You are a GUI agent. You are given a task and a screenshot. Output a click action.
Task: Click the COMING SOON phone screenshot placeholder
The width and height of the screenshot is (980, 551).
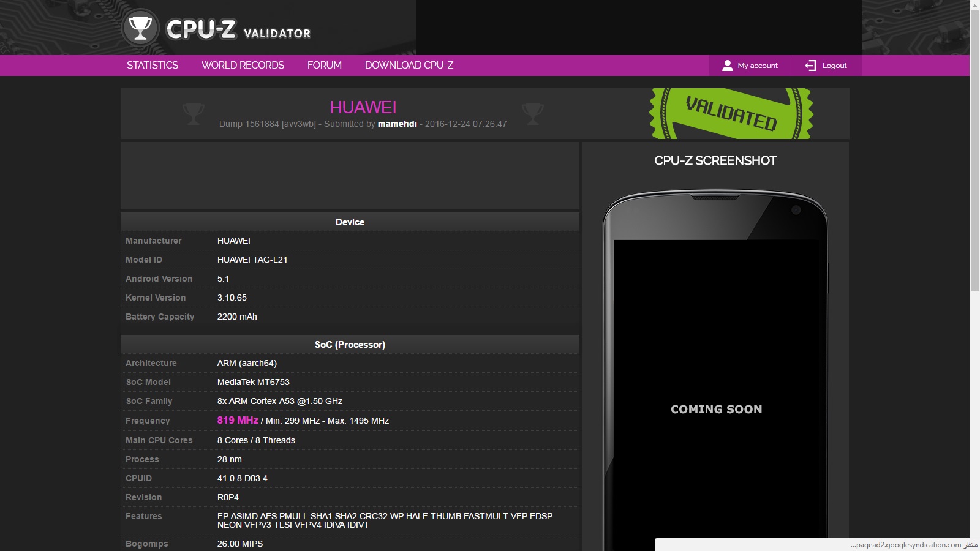pos(716,409)
